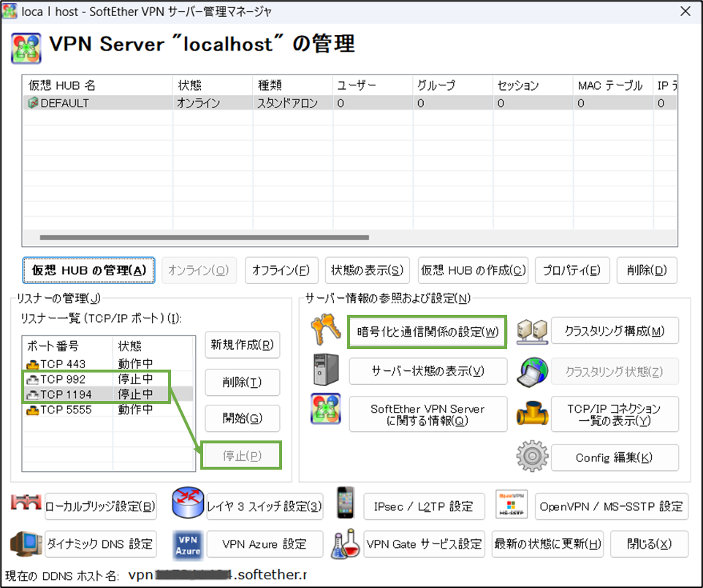Sort by セッション column header
Viewport: 703px width, 588px height.
coord(533,85)
